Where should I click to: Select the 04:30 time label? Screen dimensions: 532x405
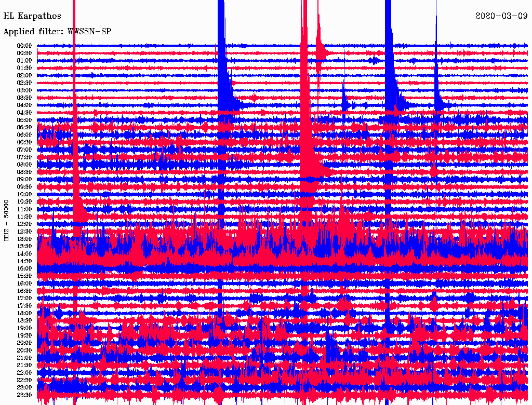pos(24,112)
